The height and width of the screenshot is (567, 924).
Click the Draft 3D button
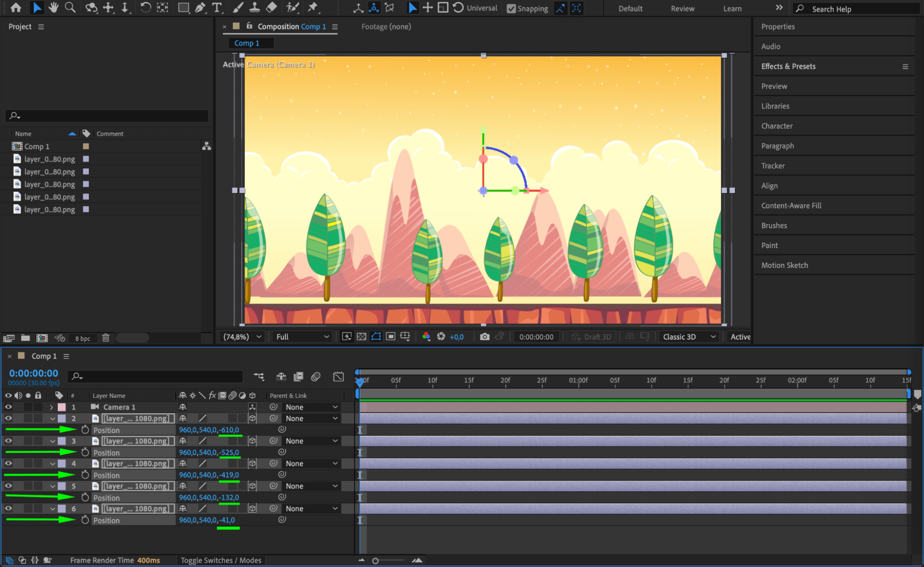[591, 337]
